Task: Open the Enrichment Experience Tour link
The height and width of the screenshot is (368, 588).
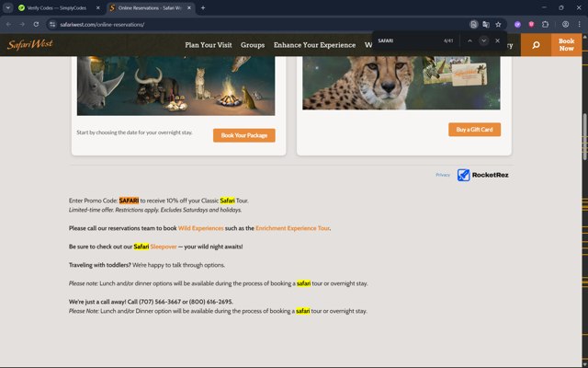Action: click(292, 228)
